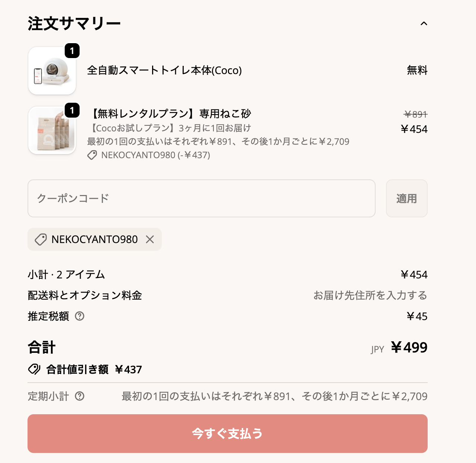This screenshot has width=476, height=463.
Task: Click the cat litter bags product thumbnail
Action: click(52, 131)
